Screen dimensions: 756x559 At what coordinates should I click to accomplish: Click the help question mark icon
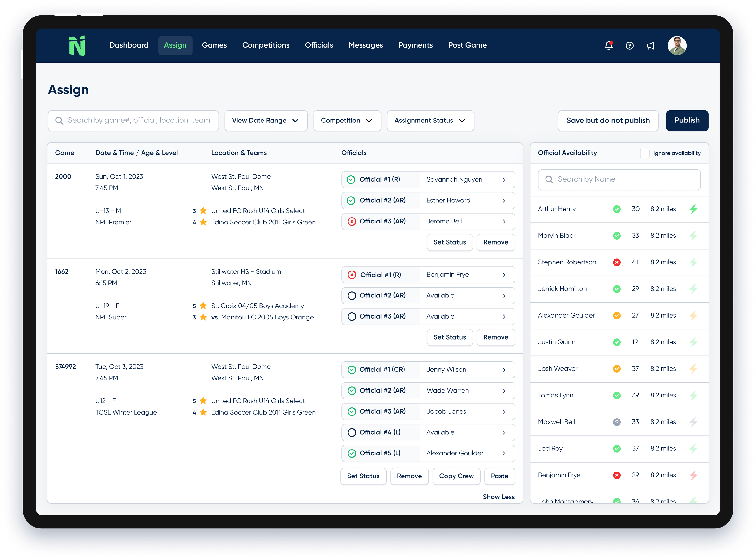click(629, 46)
